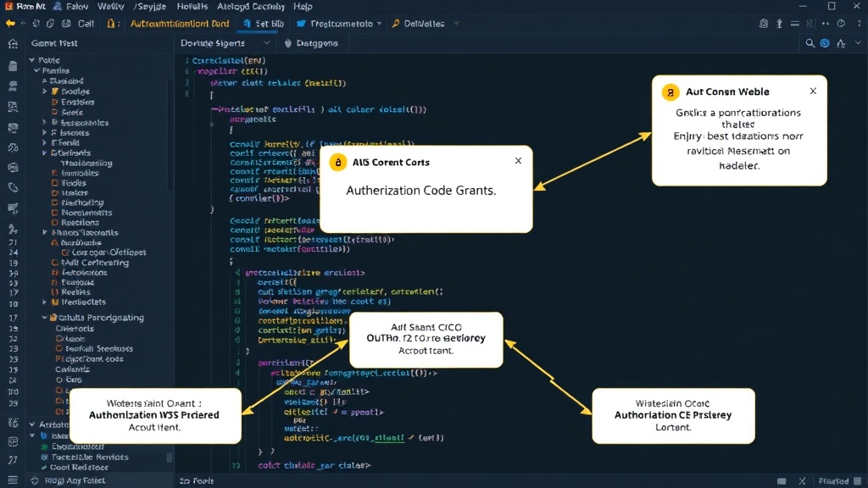Click the upload arrow icon in top toolbar
The image size is (868, 488).
coord(780,24)
